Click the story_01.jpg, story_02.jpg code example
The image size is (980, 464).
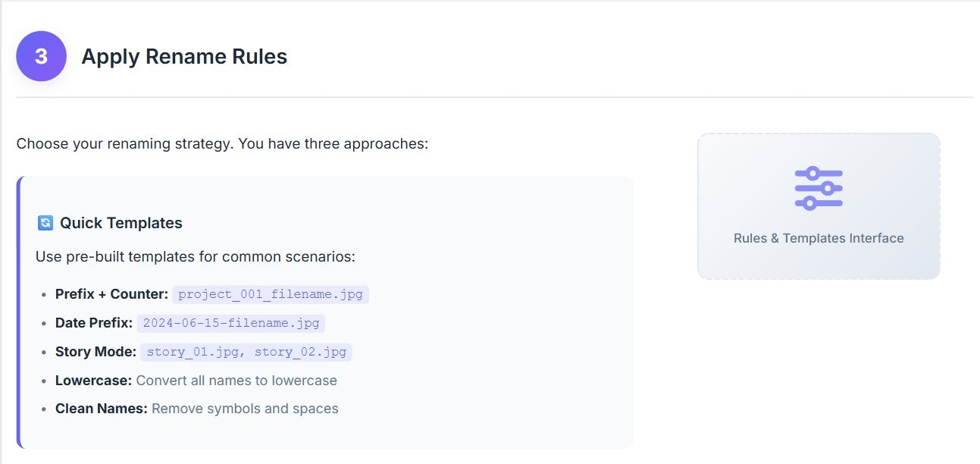click(246, 352)
